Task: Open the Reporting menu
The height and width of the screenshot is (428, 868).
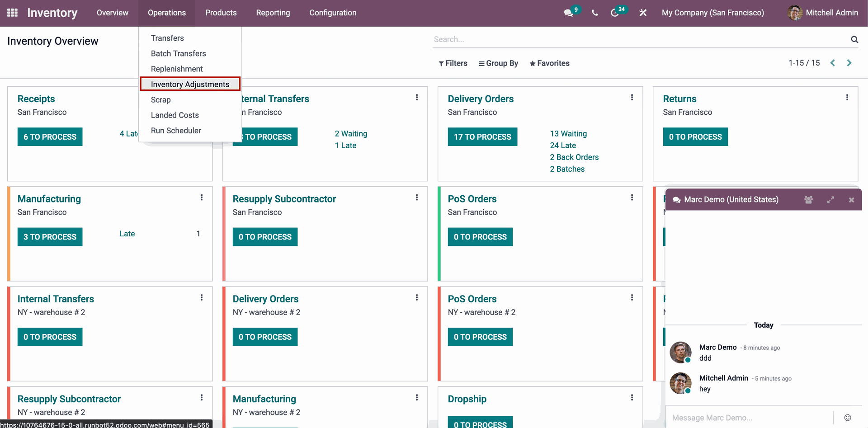Action: 273,13
